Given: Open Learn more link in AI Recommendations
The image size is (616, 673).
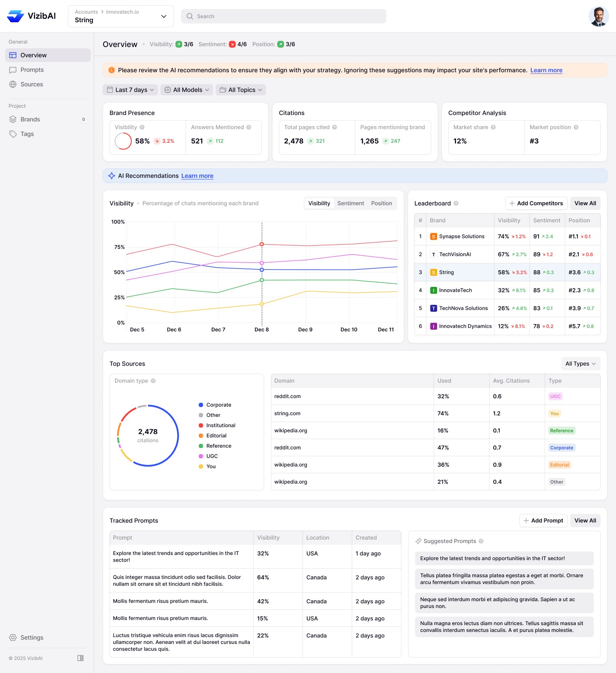Looking at the screenshot, I should pyautogui.click(x=197, y=176).
